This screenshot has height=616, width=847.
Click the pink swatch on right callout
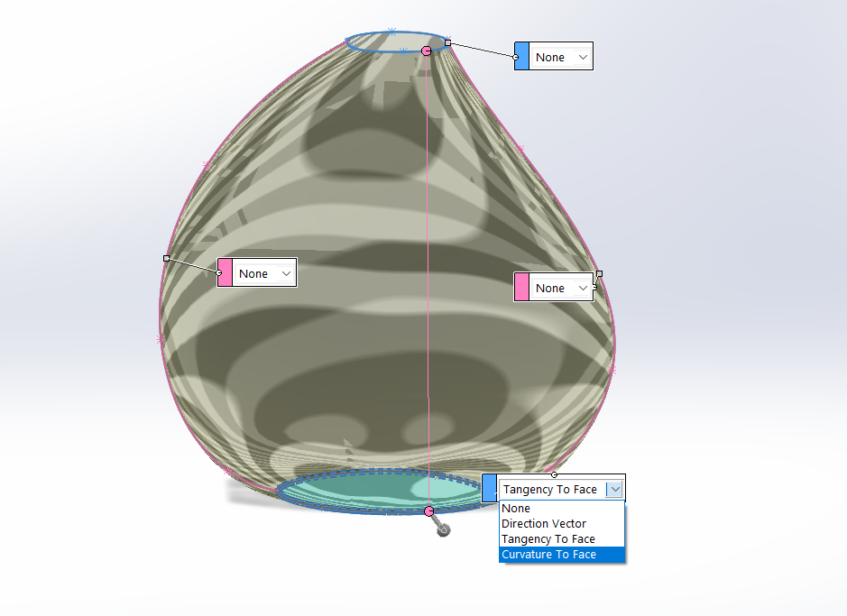[521, 288]
